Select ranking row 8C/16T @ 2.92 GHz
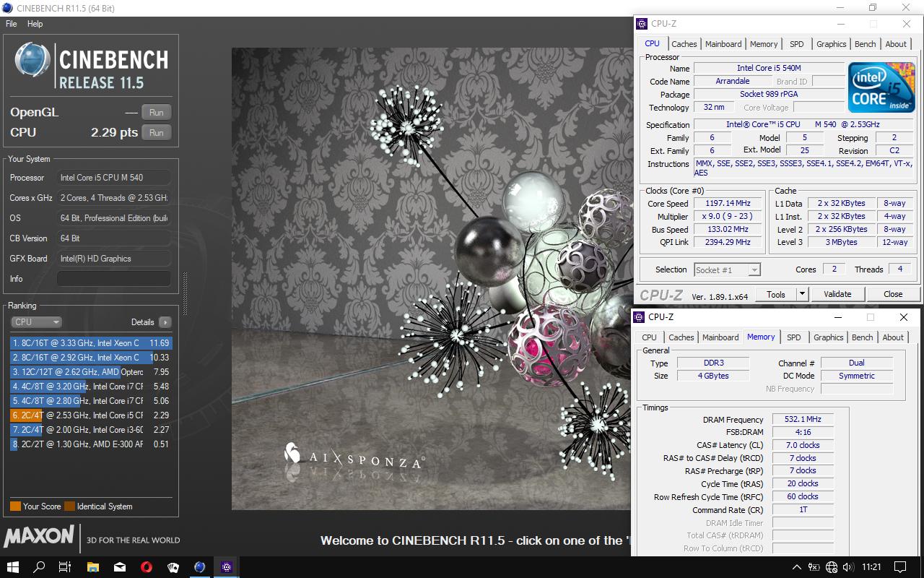Screen dimensions: 924x578 pyautogui.click(x=91, y=358)
